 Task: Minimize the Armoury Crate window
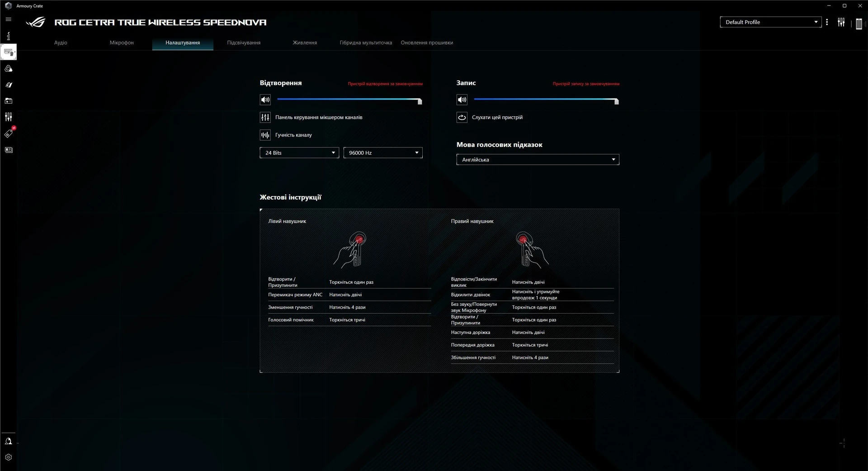tap(829, 6)
